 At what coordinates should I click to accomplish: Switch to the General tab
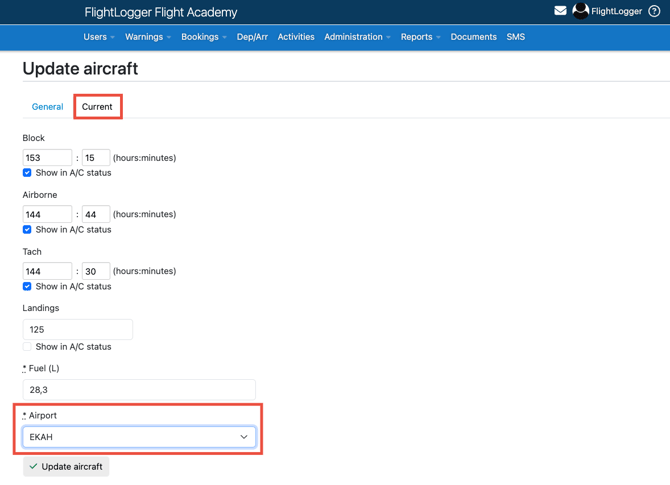tap(47, 107)
